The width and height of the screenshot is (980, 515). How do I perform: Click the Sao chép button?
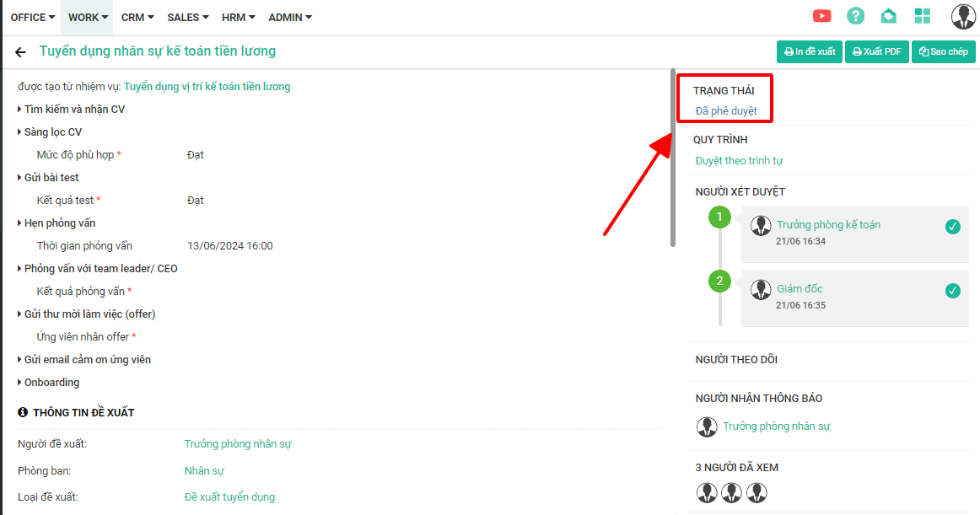coord(943,51)
